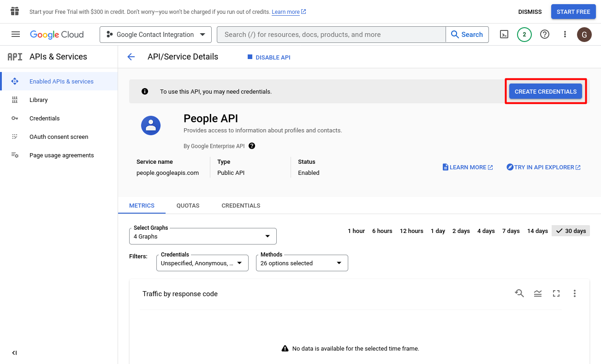Expand the Select Graphs dropdown
The width and height of the screenshot is (601, 364).
(202, 236)
